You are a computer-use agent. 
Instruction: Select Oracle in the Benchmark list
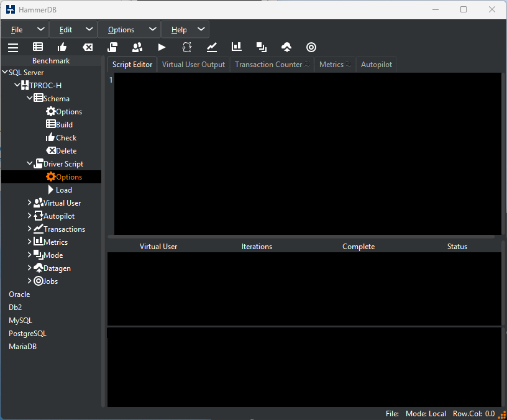19,294
